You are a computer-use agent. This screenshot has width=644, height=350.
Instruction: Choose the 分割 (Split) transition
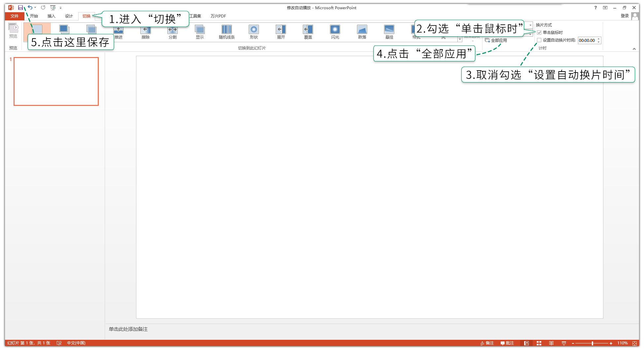click(x=173, y=32)
